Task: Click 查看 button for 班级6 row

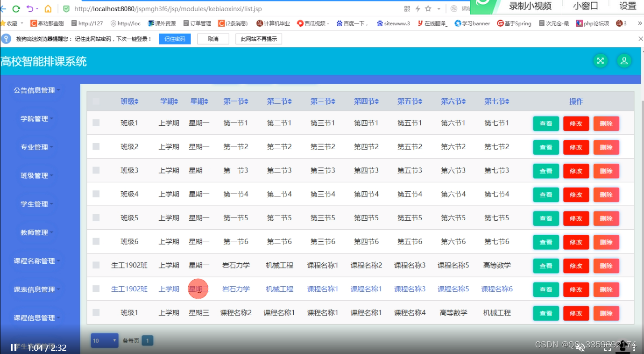Action: 546,242
